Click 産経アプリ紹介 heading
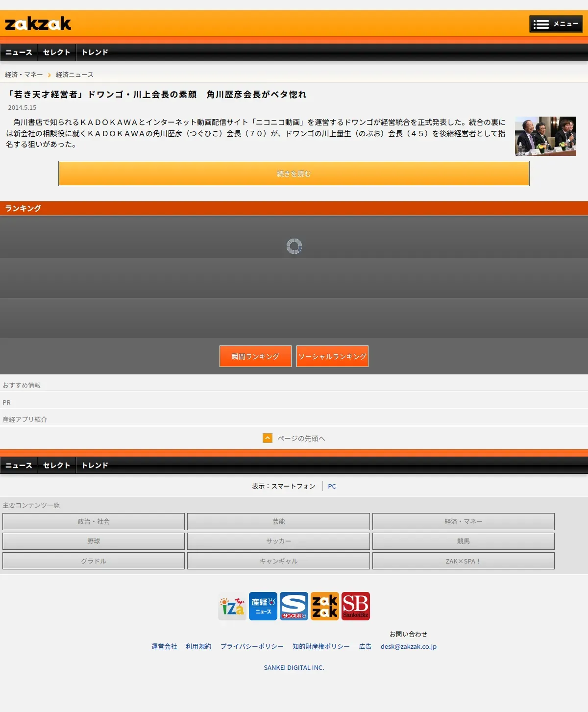588x712 pixels. pos(24,419)
